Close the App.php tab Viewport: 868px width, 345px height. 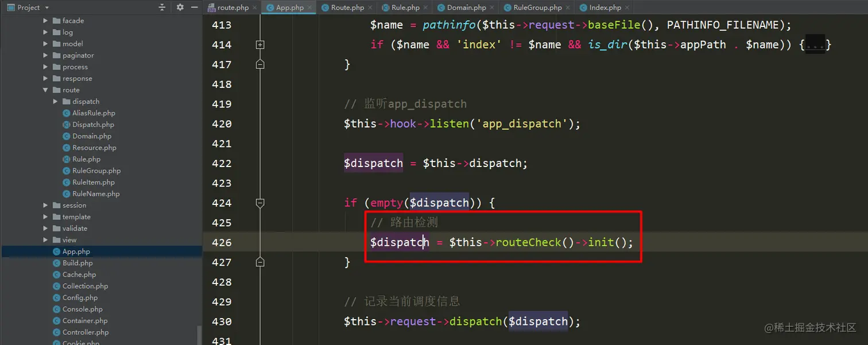(310, 7)
